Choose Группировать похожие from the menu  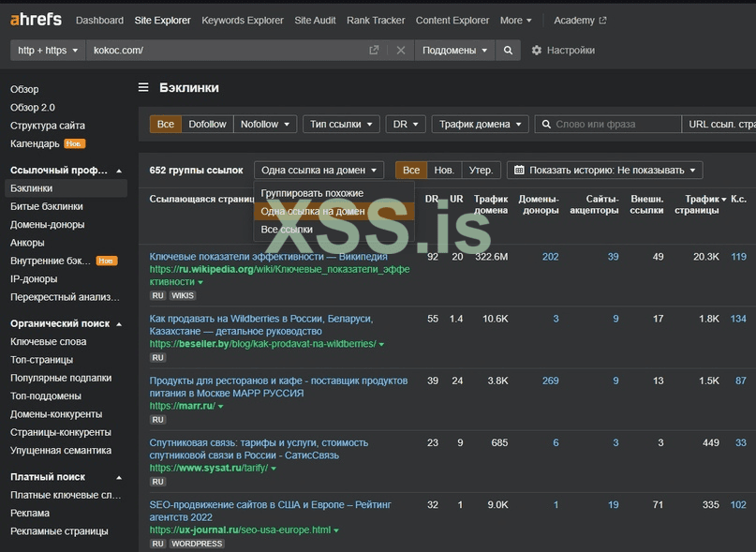[x=312, y=193]
